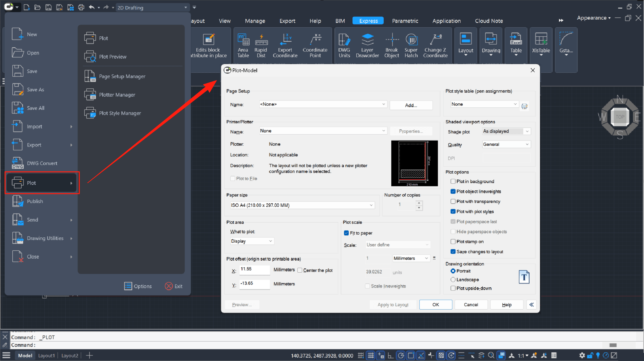
Task: Enable Plot in background checkbox
Action: 453,181
